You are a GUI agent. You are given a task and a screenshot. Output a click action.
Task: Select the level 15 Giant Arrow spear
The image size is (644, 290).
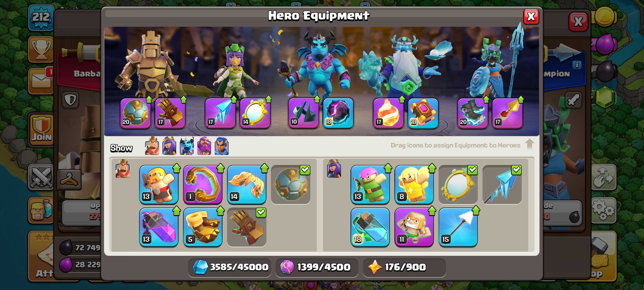[458, 227]
